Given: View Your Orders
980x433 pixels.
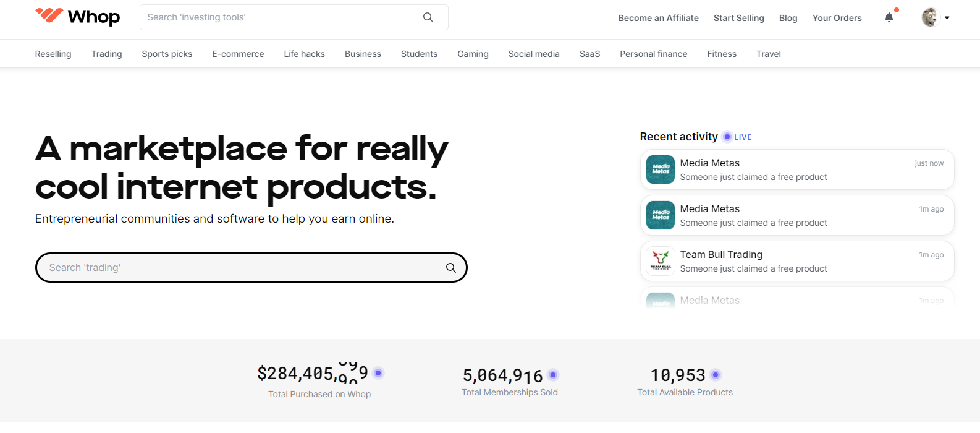Looking at the screenshot, I should click(837, 18).
